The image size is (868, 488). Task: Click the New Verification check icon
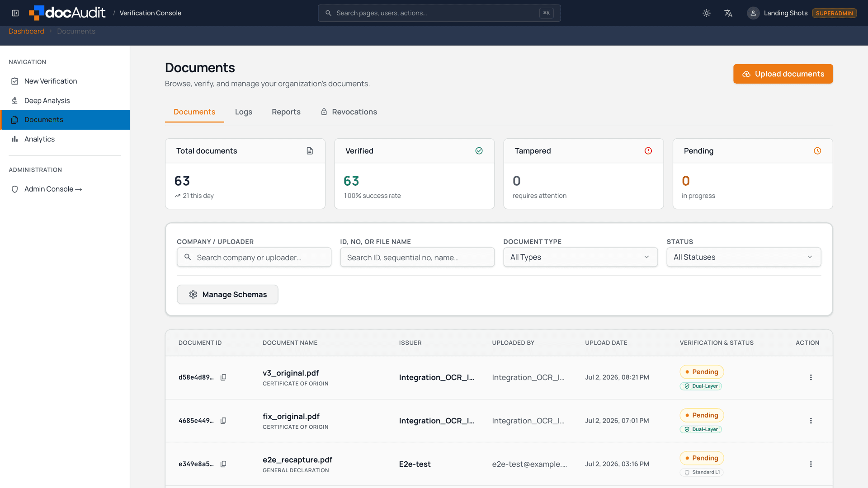pyautogui.click(x=15, y=81)
